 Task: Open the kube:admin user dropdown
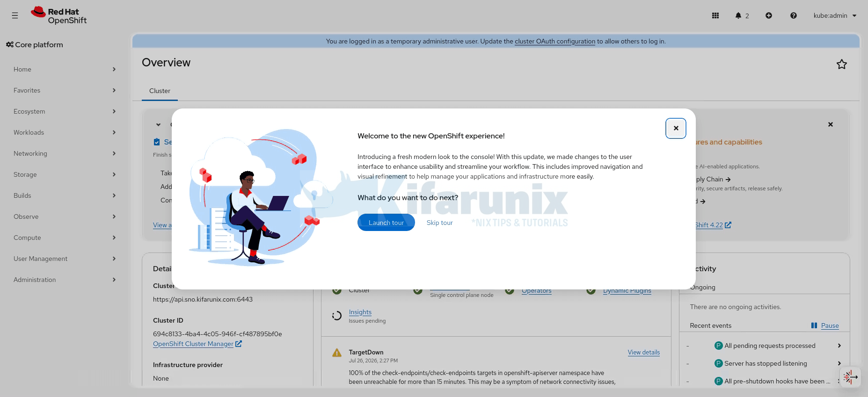835,15
